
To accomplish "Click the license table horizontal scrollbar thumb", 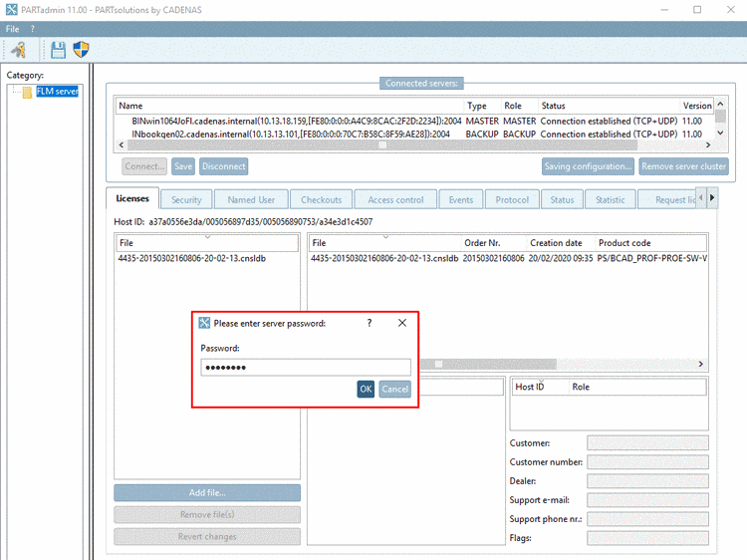I will [487, 364].
